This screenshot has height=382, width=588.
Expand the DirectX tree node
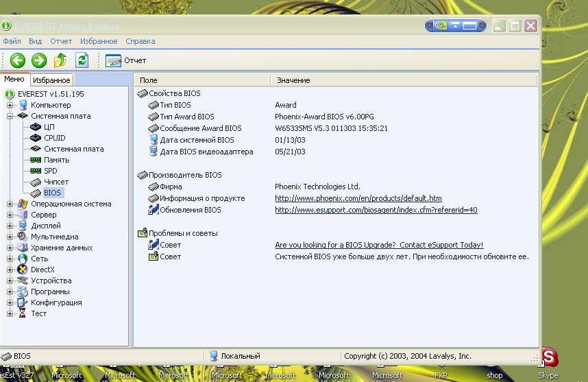point(10,270)
